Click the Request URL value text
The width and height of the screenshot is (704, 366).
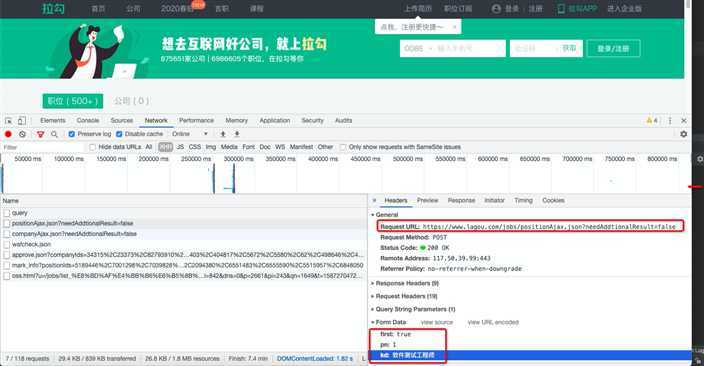pos(549,226)
